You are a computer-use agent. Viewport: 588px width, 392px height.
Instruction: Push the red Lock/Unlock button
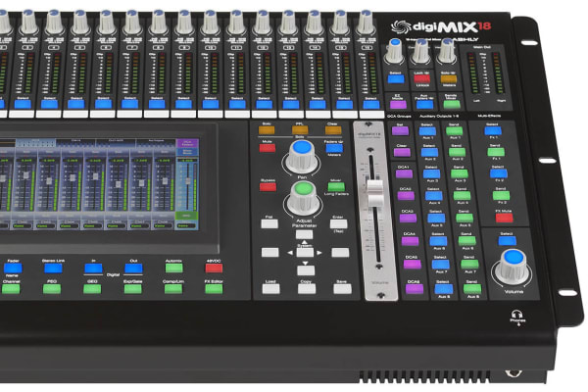pos(421,78)
